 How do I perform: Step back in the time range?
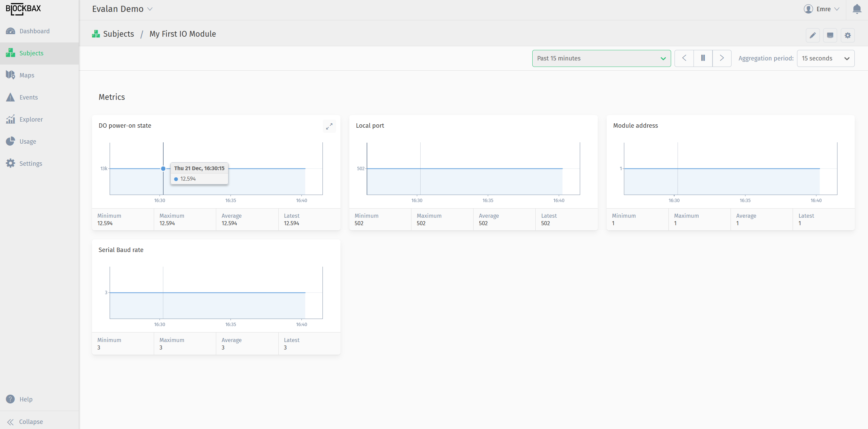tap(684, 58)
